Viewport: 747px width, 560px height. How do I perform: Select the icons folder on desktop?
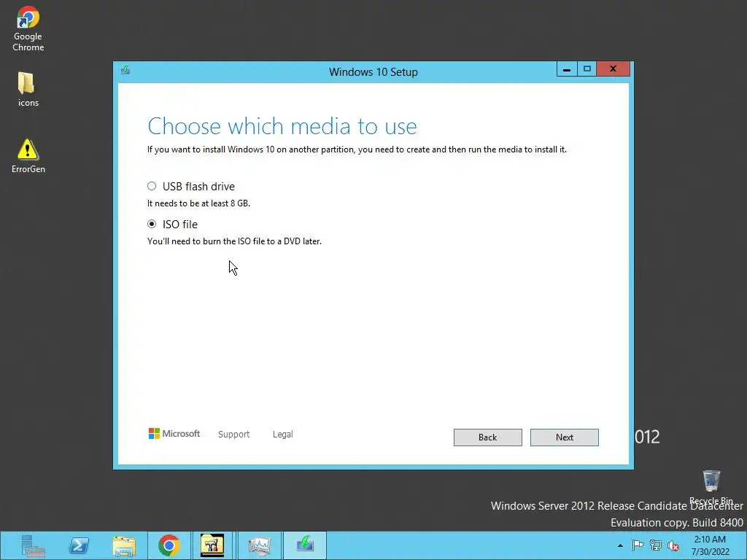pyautogui.click(x=28, y=89)
